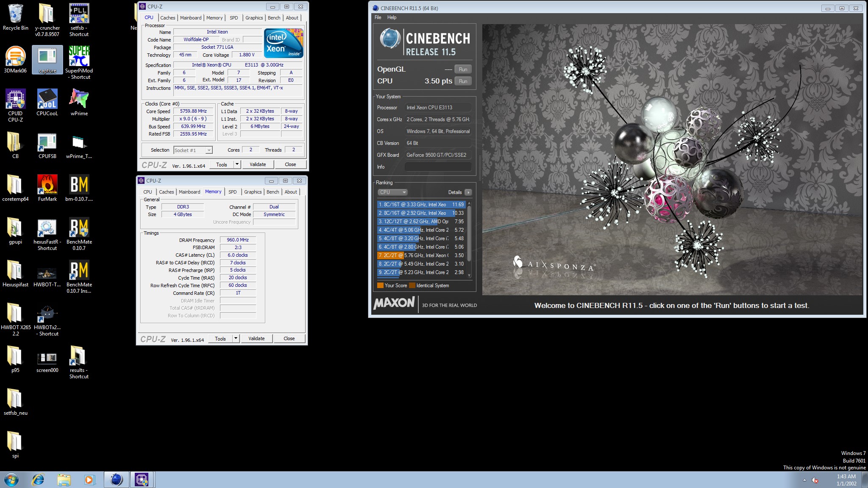This screenshot has width=868, height=488.
Task: Click Close button in lower CPU-Z window
Action: [x=289, y=338]
